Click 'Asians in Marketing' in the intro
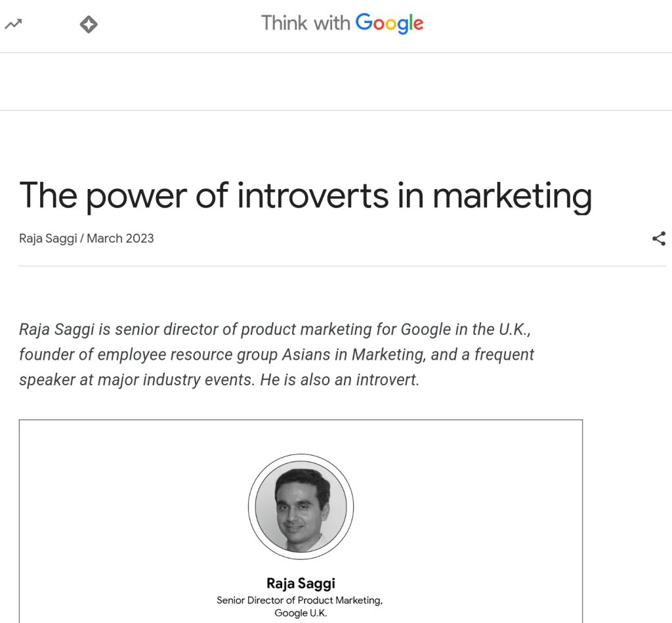This screenshot has width=672, height=623. tap(352, 354)
